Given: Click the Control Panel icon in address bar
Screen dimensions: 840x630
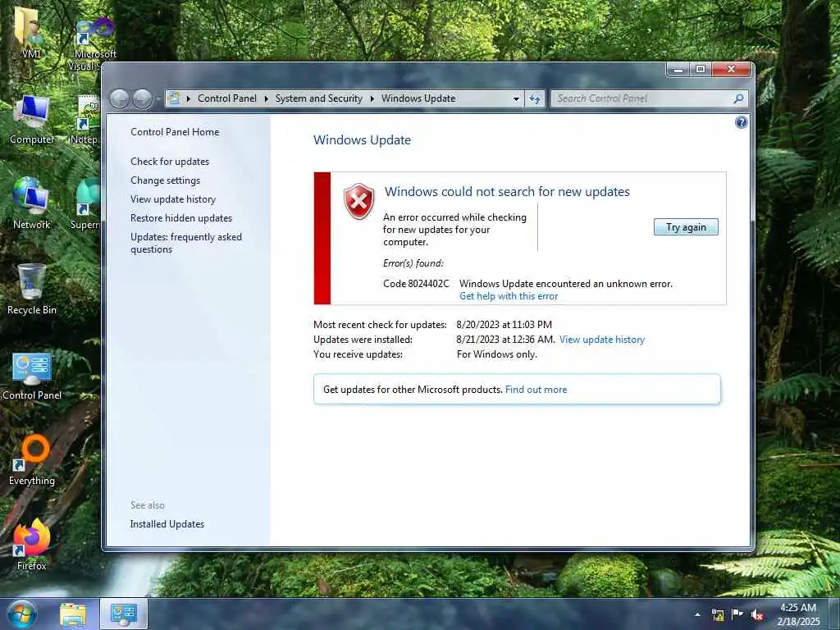Looking at the screenshot, I should click(x=174, y=98).
